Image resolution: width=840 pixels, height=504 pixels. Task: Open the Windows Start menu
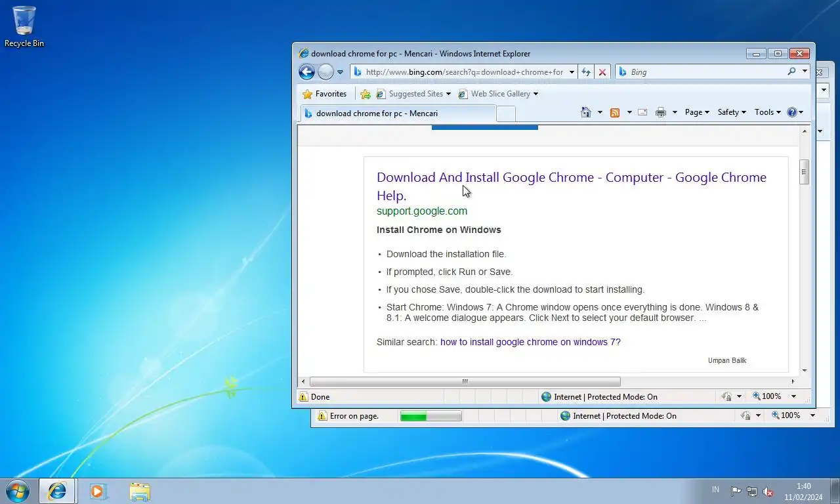pyautogui.click(x=17, y=491)
